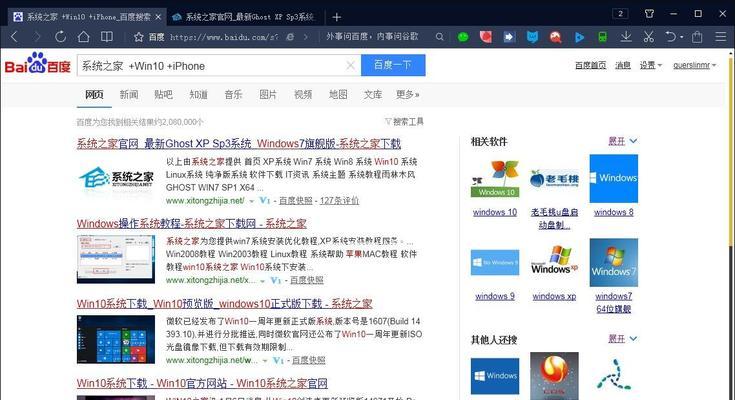The width and height of the screenshot is (735, 400).
Task: Open the reading mode book icon
Action: 107,37
